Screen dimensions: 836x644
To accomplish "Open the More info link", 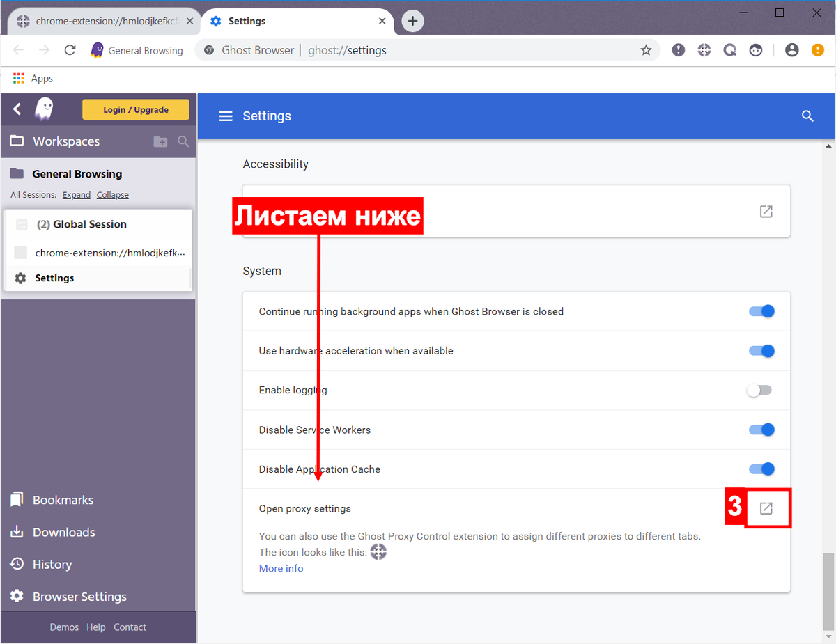I will coord(281,568).
